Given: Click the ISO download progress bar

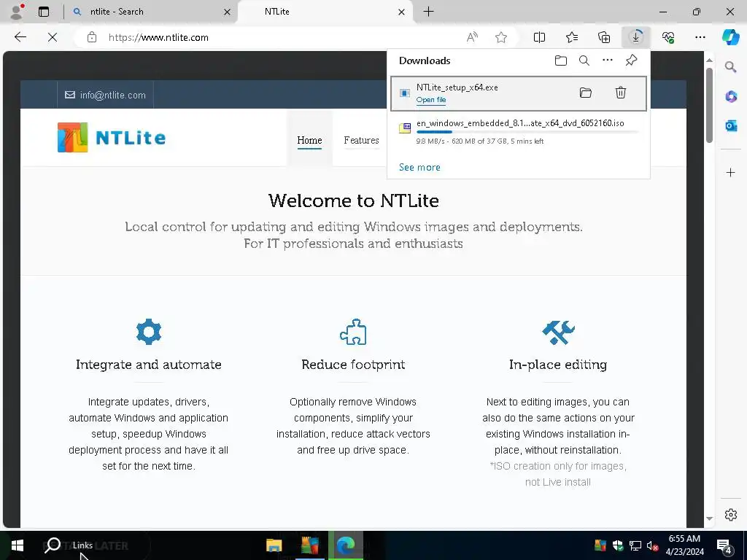Looking at the screenshot, I should pyautogui.click(x=528, y=132).
